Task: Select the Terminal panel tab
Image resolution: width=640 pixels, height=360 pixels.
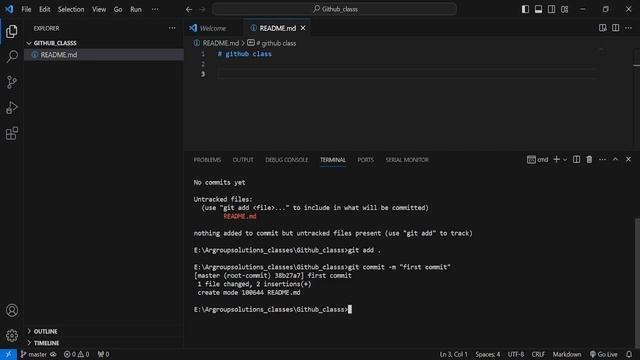Action: coord(333,160)
